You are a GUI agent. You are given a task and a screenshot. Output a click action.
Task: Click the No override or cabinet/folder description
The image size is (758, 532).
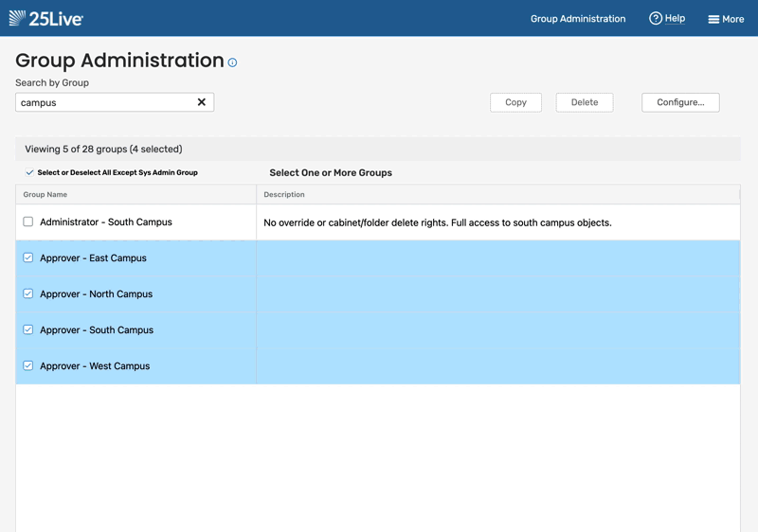pyautogui.click(x=438, y=222)
